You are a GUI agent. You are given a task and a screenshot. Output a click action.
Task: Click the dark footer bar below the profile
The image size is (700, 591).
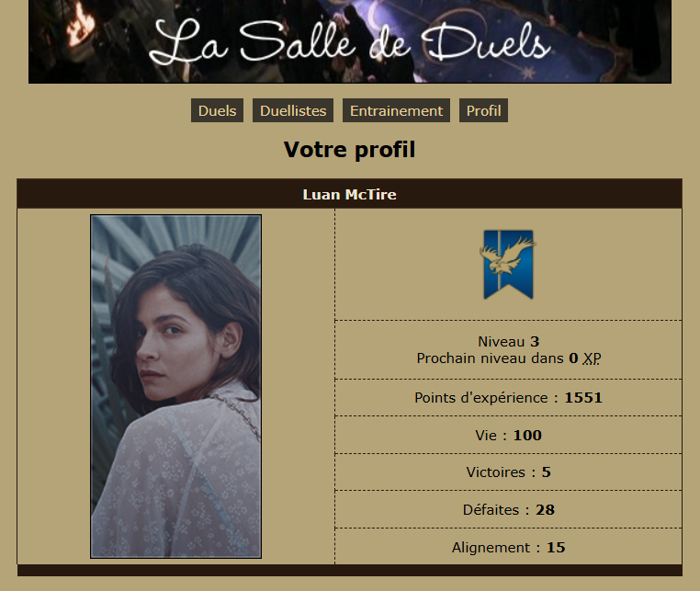[x=350, y=571]
